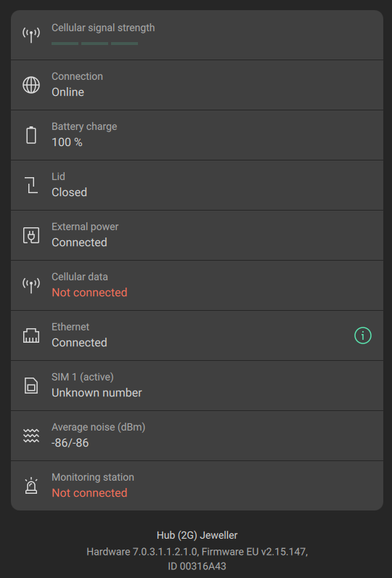The image size is (392, 578).
Task: Click the Cellular data antenna icon
Action: pyautogui.click(x=31, y=285)
